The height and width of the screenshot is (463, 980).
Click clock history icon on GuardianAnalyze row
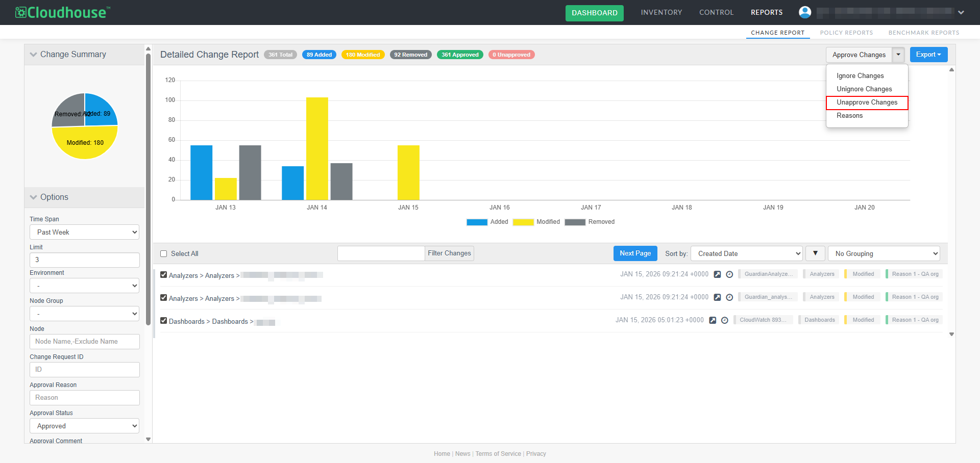coord(729,274)
